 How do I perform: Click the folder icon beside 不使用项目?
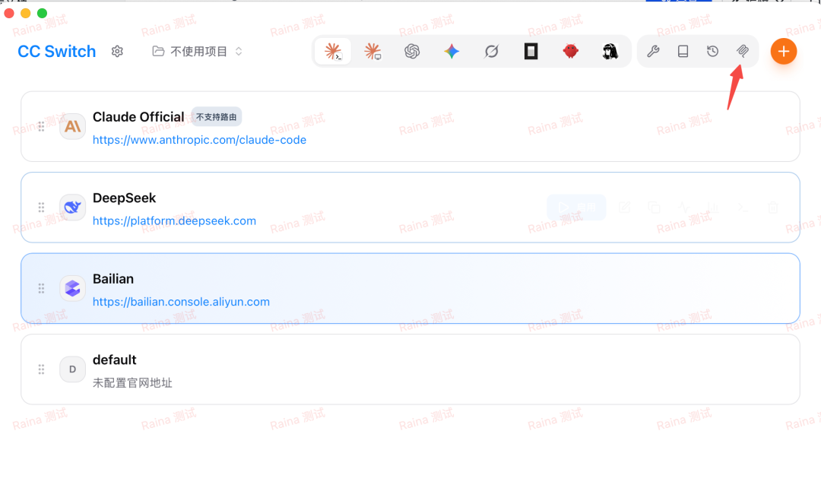[x=158, y=51]
